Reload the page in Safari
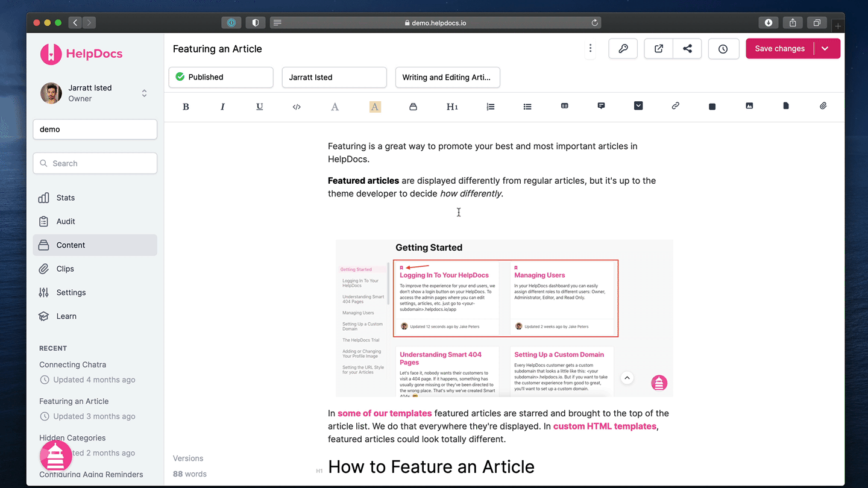This screenshot has height=488, width=868. pyautogui.click(x=594, y=23)
